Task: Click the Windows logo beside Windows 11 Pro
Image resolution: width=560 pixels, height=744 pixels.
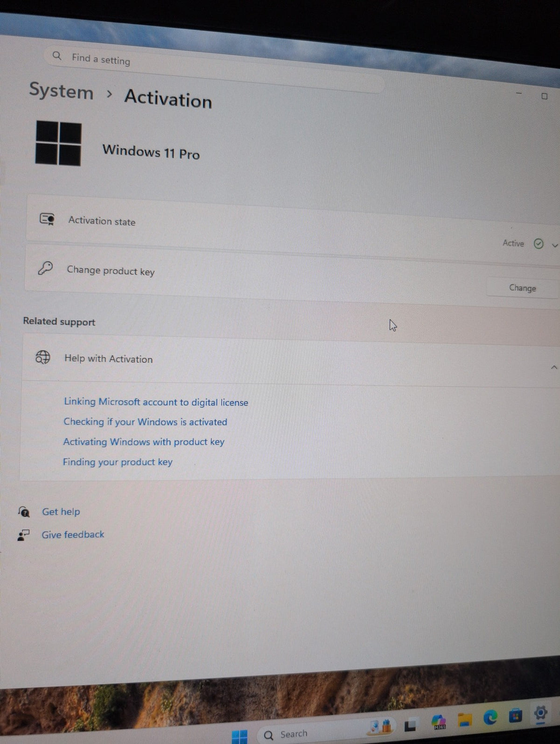Action: [58, 143]
